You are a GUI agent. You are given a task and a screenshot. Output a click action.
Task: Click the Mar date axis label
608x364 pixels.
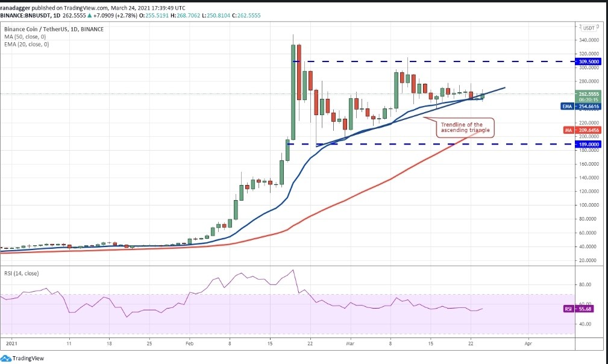350,344
